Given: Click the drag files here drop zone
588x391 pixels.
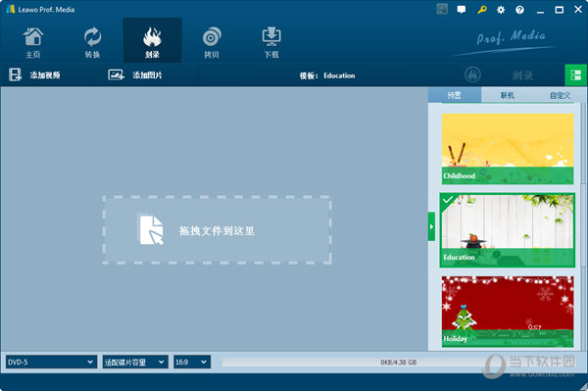Looking at the screenshot, I should tap(218, 230).
